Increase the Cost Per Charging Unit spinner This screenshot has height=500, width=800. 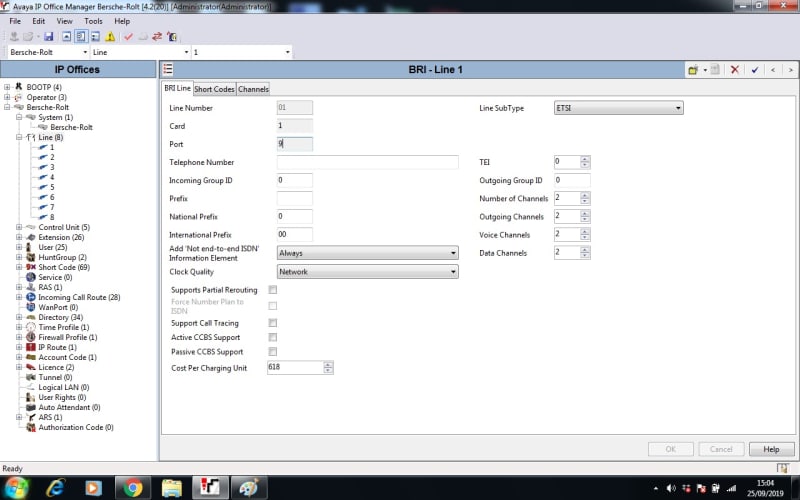[328, 364]
